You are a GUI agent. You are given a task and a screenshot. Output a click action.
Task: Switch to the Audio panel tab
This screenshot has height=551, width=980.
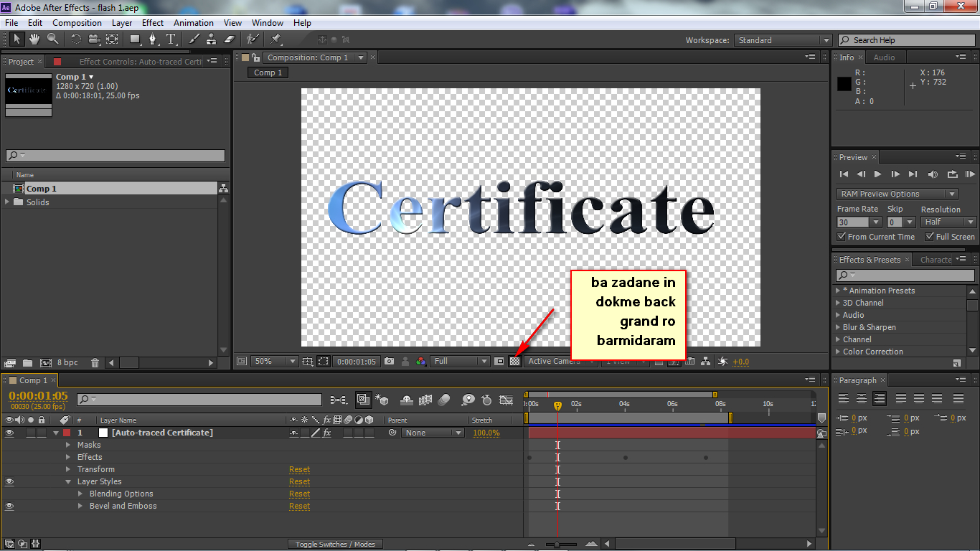click(884, 57)
